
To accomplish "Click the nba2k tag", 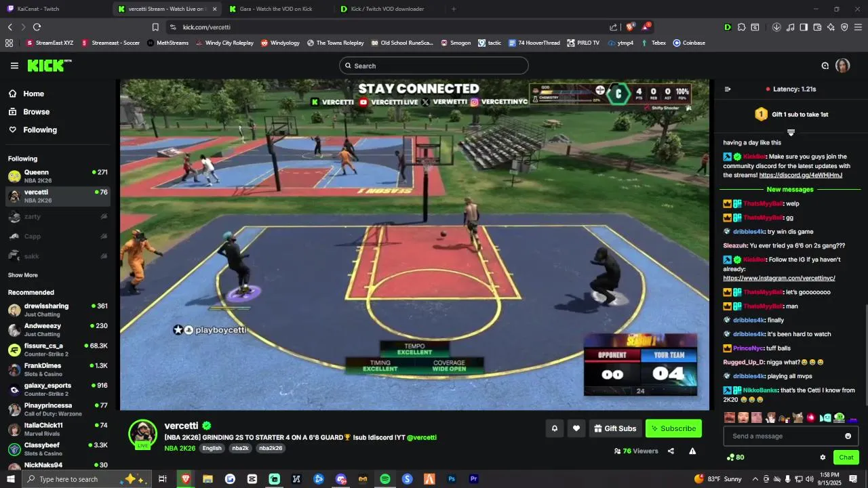I will click(x=240, y=448).
